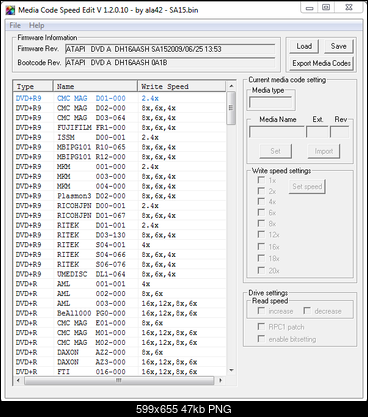Click the Set button

(x=275, y=151)
